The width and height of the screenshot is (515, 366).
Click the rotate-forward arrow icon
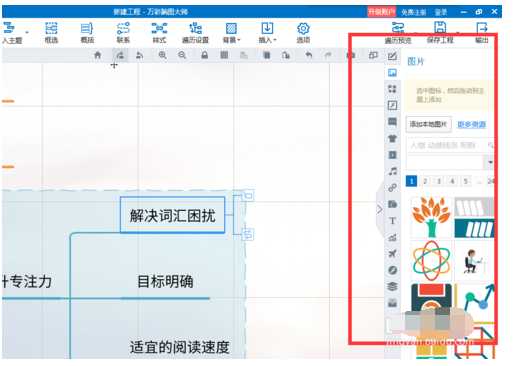coord(120,55)
